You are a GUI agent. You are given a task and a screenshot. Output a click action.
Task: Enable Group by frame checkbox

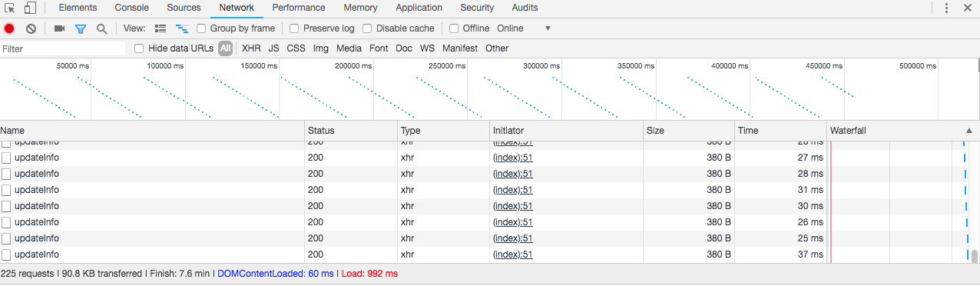coord(201,28)
